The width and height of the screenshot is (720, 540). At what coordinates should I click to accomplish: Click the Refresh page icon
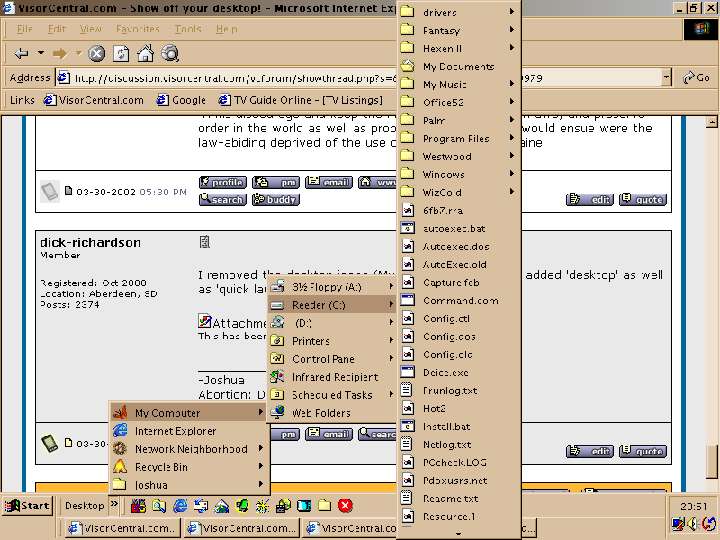point(121,53)
